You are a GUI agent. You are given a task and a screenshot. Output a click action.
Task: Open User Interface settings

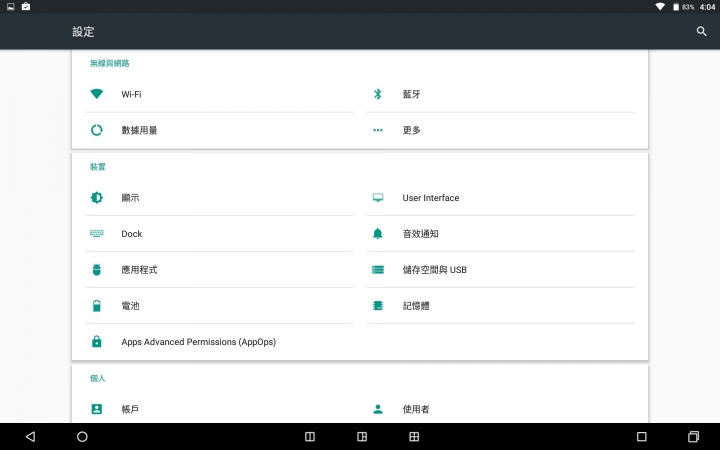[501, 197]
